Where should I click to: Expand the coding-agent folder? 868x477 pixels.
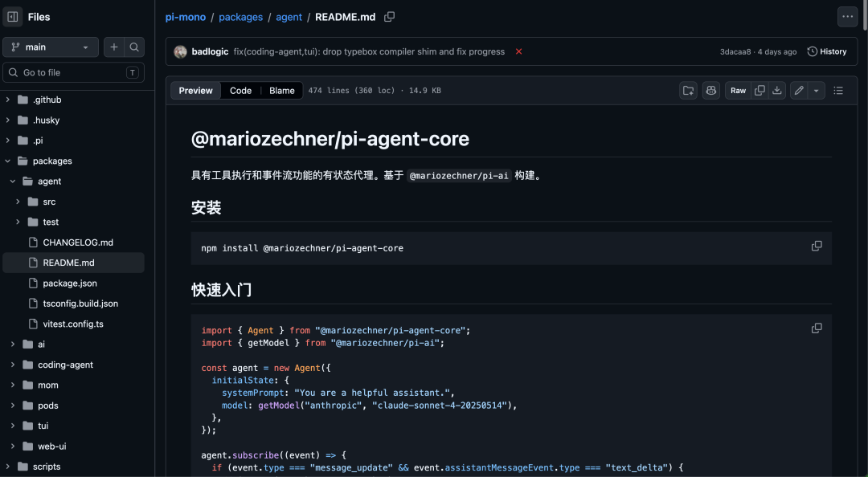click(x=13, y=365)
